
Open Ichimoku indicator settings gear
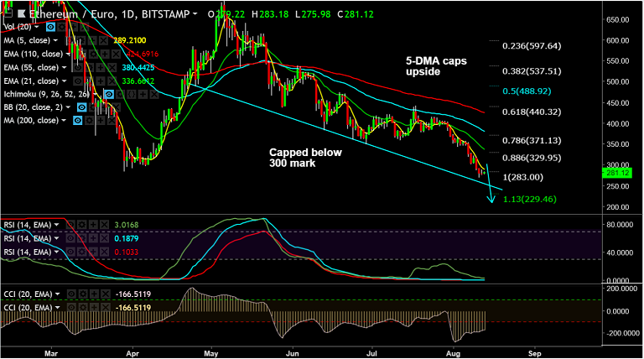click(121, 94)
